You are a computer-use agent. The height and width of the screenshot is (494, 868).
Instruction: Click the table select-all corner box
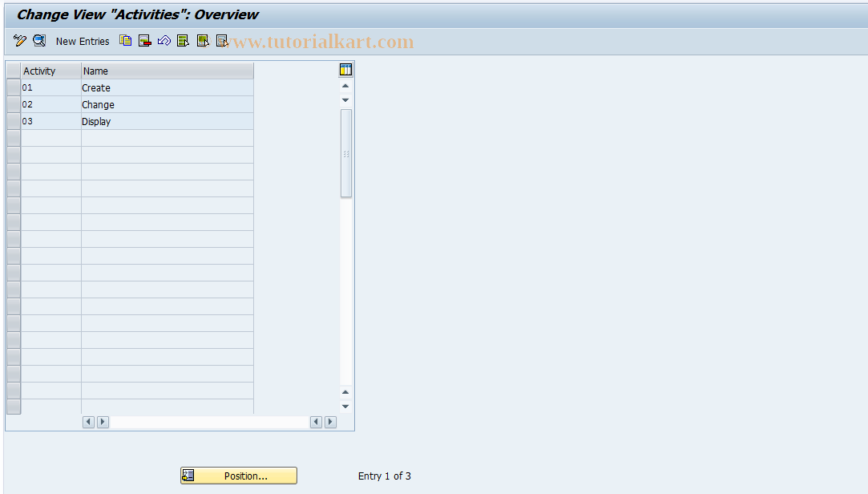[14, 71]
